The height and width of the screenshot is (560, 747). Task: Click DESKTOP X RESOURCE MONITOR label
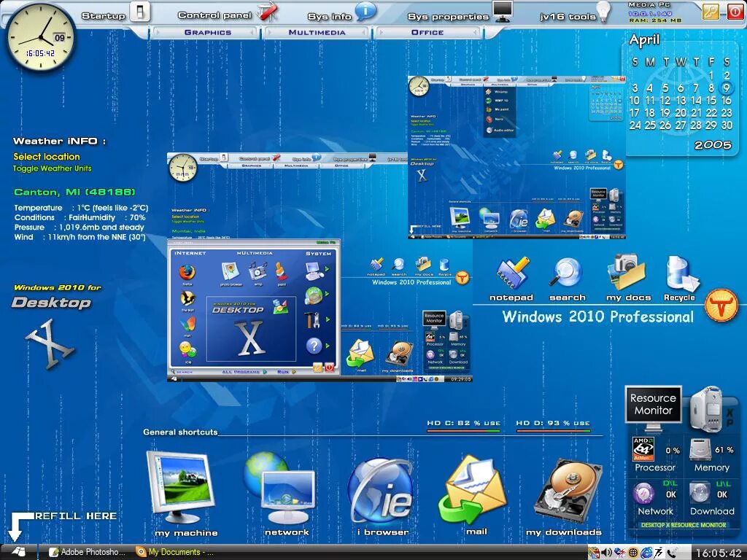click(683, 525)
